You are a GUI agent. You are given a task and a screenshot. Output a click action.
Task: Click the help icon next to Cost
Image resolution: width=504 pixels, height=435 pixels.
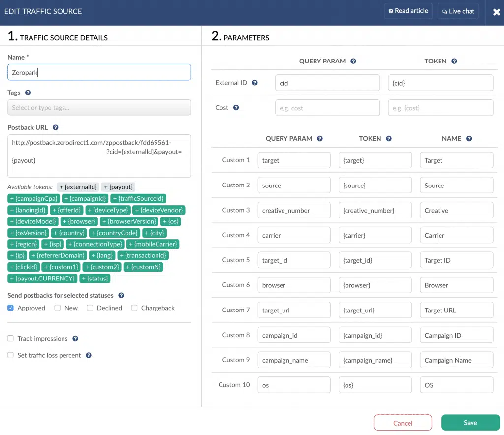point(236,108)
